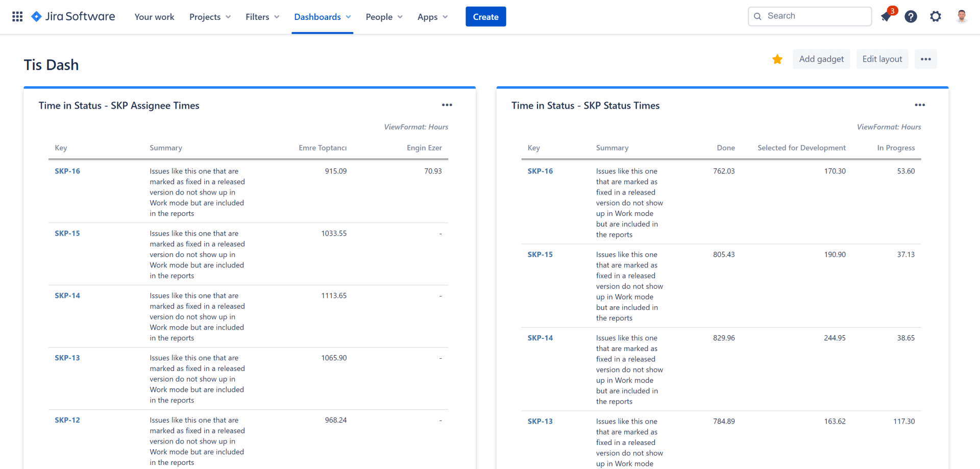This screenshot has height=469, width=980.
Task: Click the Summary header in Status Times
Action: point(612,148)
